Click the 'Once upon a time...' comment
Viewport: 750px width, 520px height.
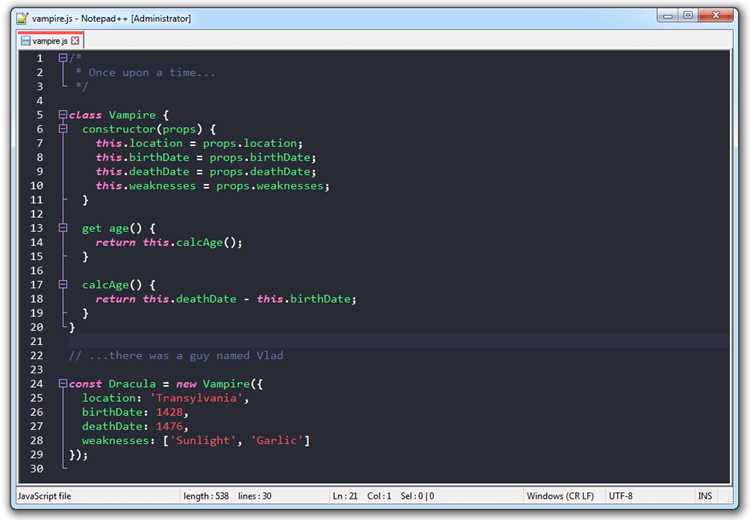tap(152, 73)
